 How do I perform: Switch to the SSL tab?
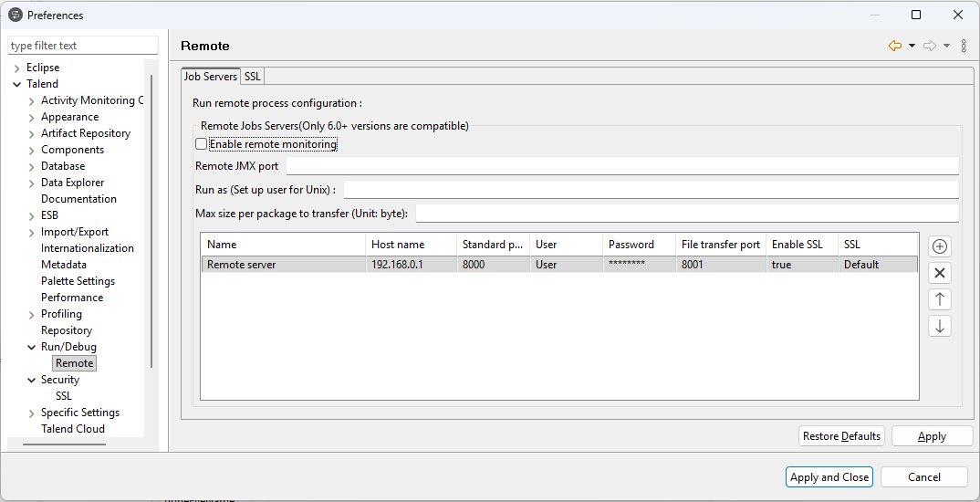253,77
